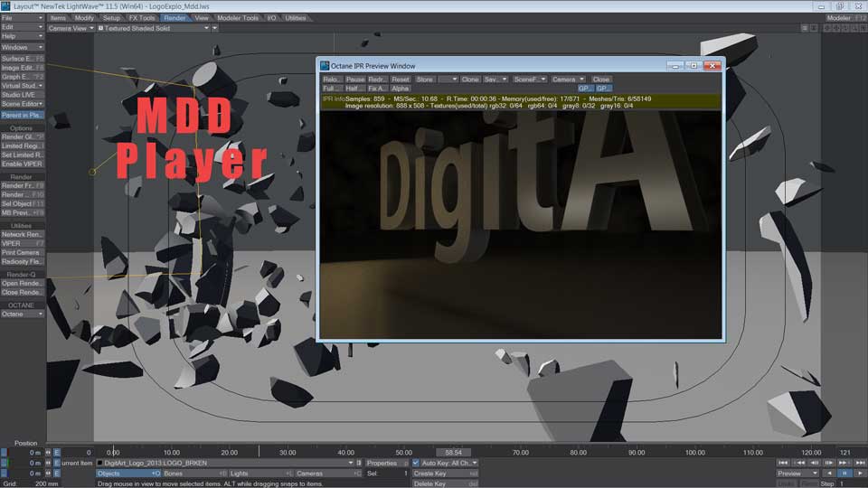The image size is (868, 488).
Task: Pause timeline playback
Action: click(844, 473)
